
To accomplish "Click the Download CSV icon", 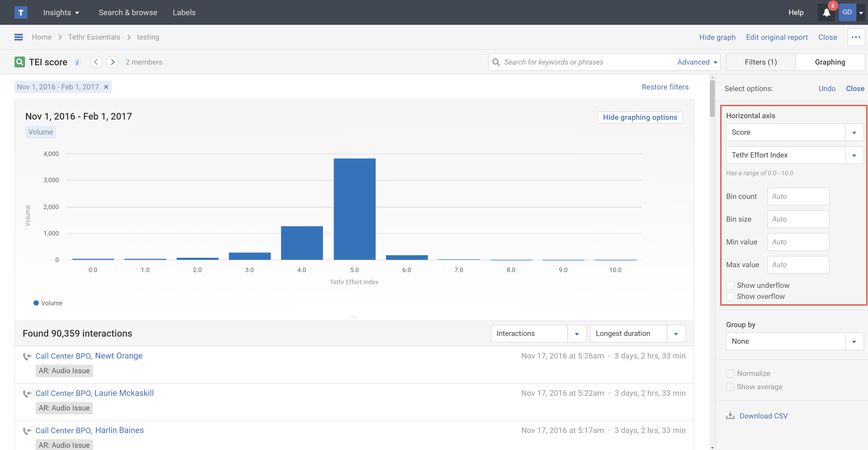I will coord(730,416).
